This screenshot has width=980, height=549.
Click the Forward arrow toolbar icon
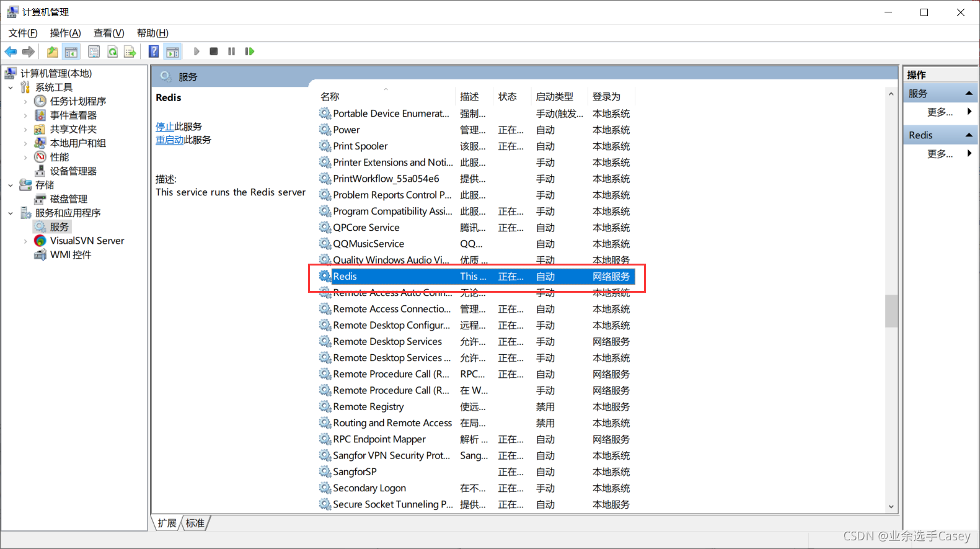pos(29,51)
